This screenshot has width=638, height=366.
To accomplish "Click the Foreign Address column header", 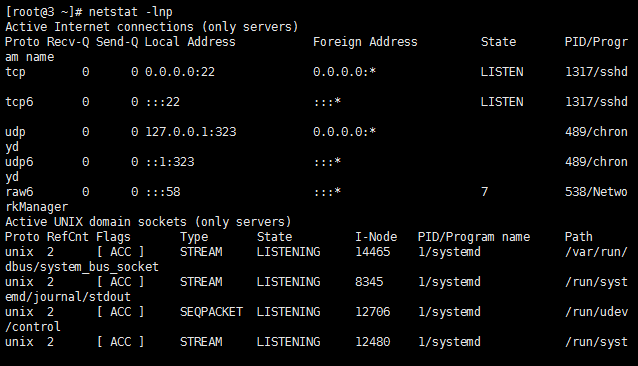I will pos(365,42).
